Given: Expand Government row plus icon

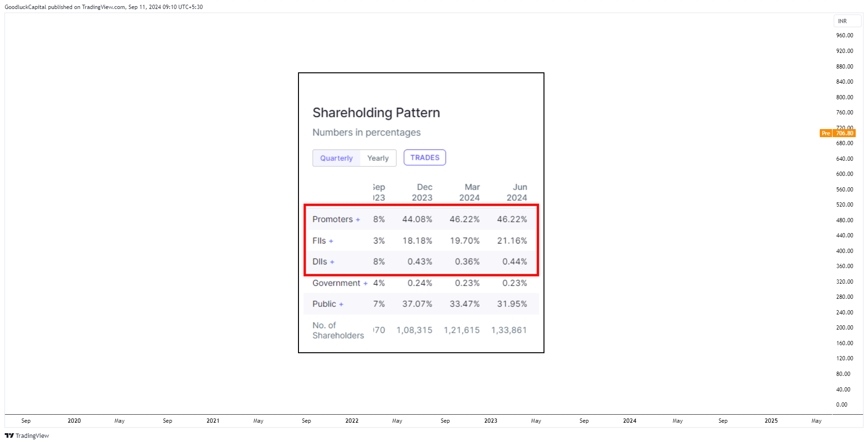Looking at the screenshot, I should 365,283.
